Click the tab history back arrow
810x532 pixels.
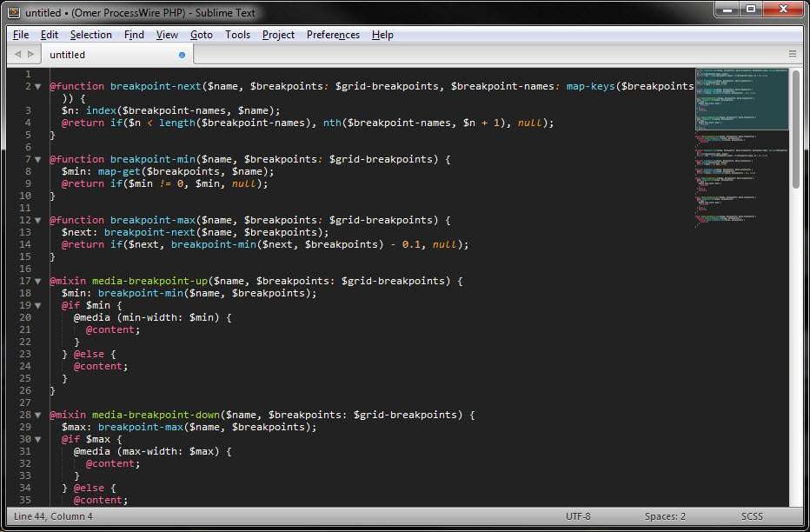pyautogui.click(x=17, y=54)
